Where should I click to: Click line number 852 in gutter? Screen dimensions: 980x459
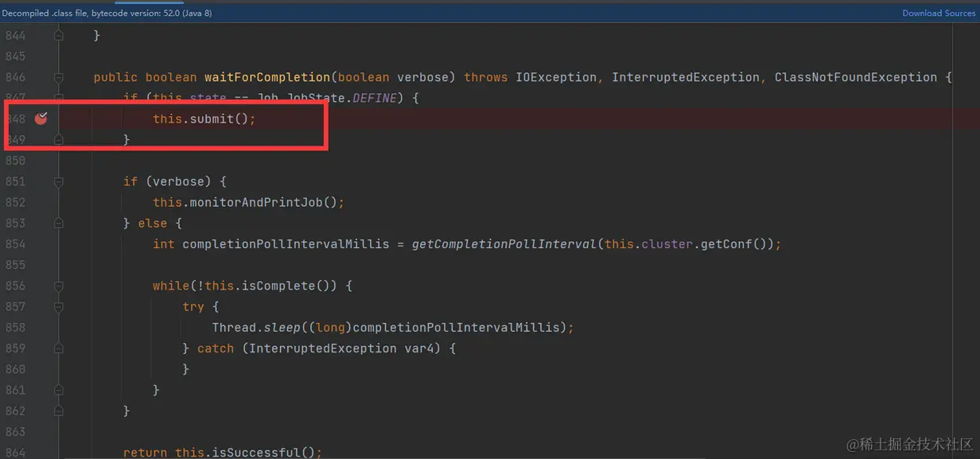(15, 202)
